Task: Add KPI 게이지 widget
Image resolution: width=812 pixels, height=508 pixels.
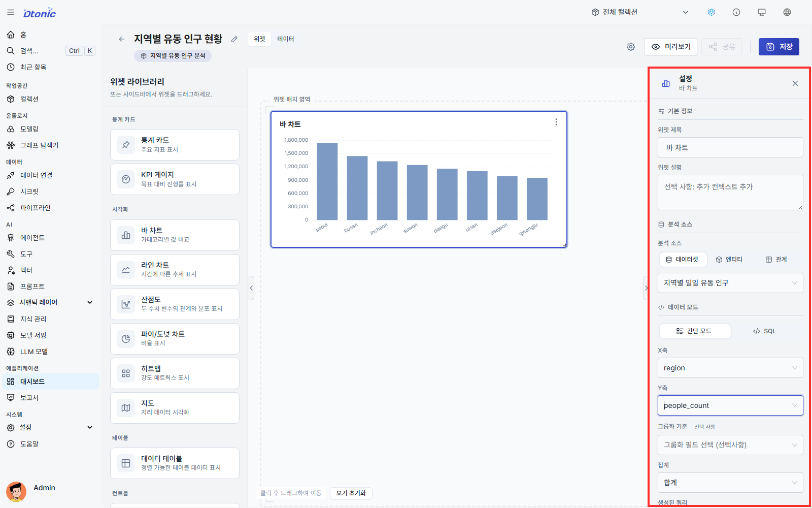Action: click(175, 179)
